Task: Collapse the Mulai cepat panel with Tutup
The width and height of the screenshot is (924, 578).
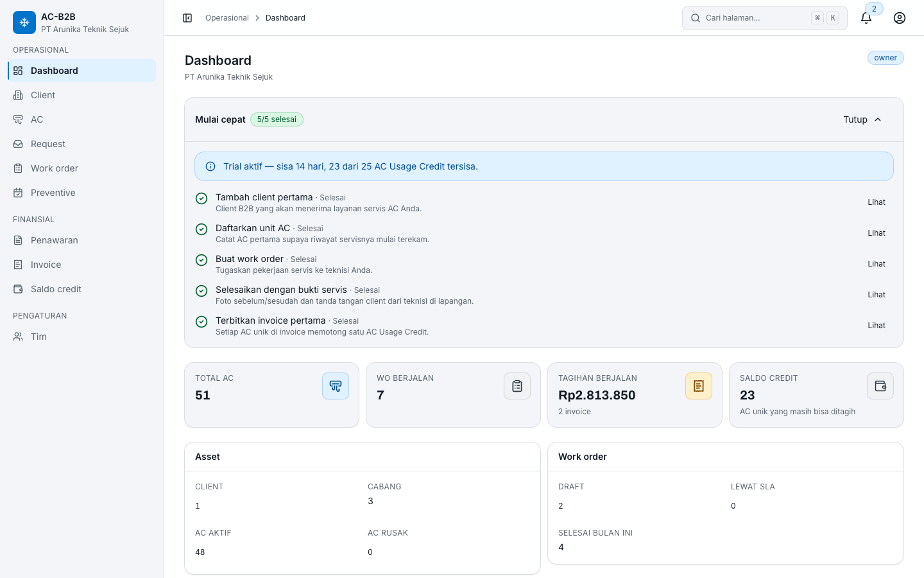Action: click(x=862, y=119)
